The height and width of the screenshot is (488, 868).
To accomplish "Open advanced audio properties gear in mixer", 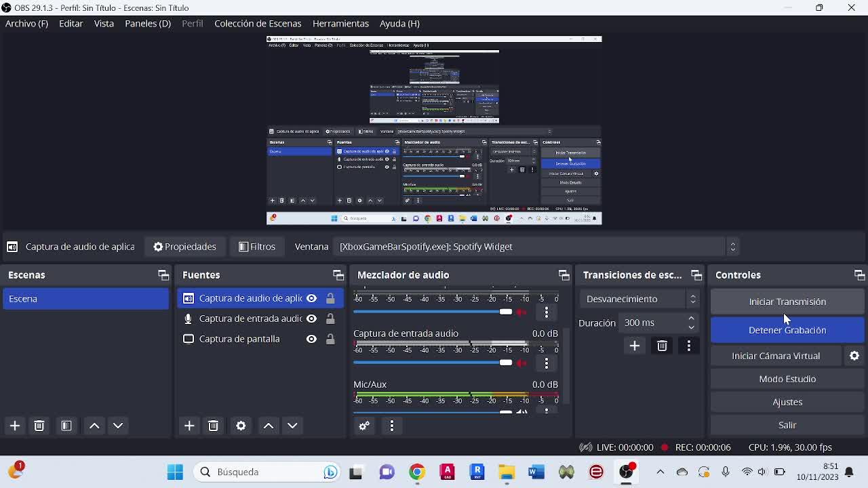I will point(364,426).
